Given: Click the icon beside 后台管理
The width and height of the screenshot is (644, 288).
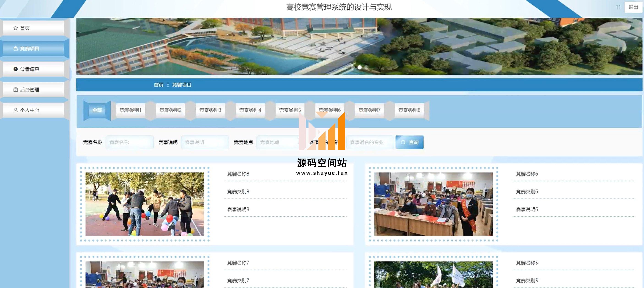Looking at the screenshot, I should (16, 90).
